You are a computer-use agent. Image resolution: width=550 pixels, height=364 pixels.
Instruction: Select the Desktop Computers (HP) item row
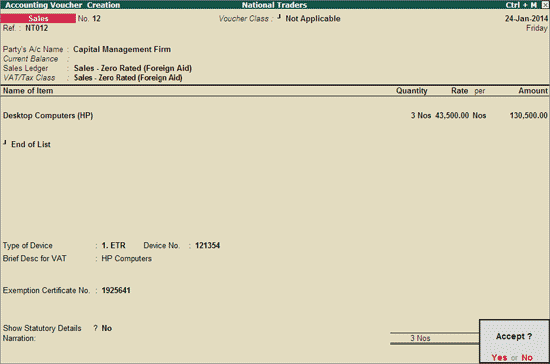click(275, 115)
